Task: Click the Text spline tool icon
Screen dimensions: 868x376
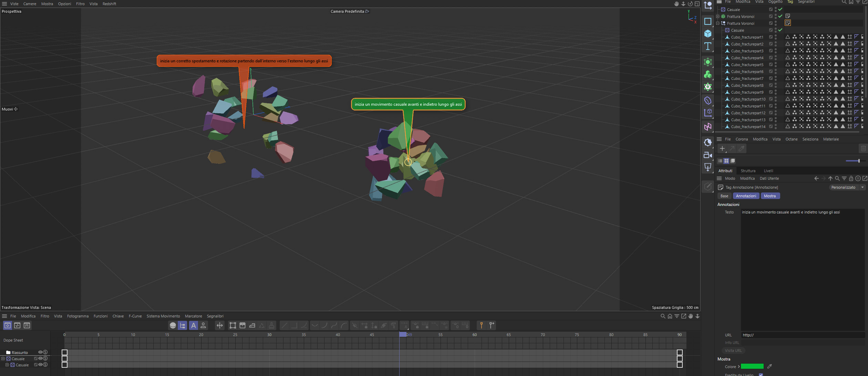Action: click(x=707, y=46)
